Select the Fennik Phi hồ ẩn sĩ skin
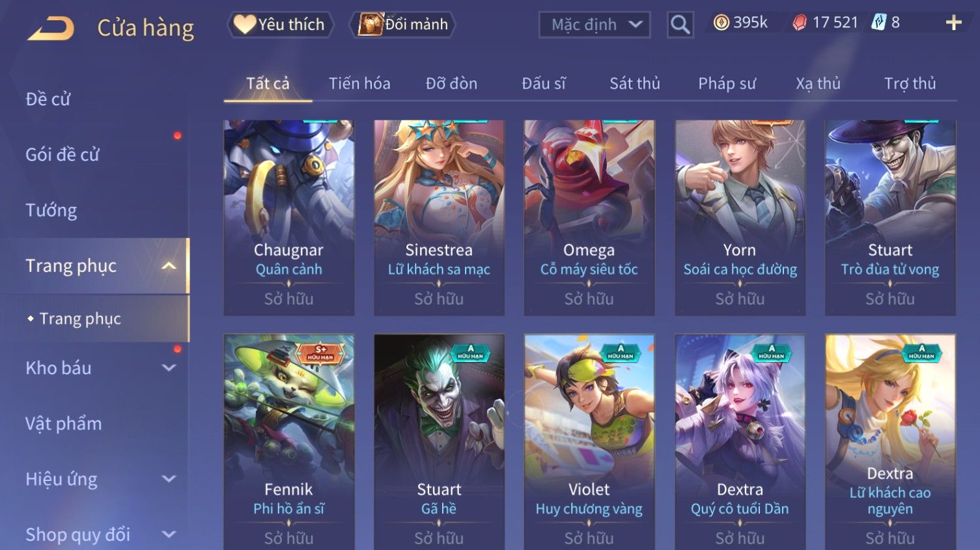Screen dimensions: 980x550 click(x=289, y=443)
